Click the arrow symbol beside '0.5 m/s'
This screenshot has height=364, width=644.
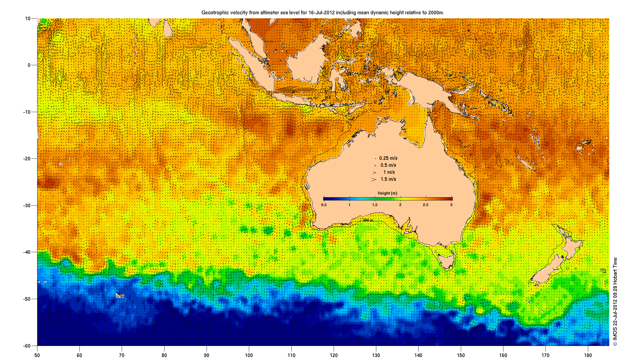click(x=375, y=165)
